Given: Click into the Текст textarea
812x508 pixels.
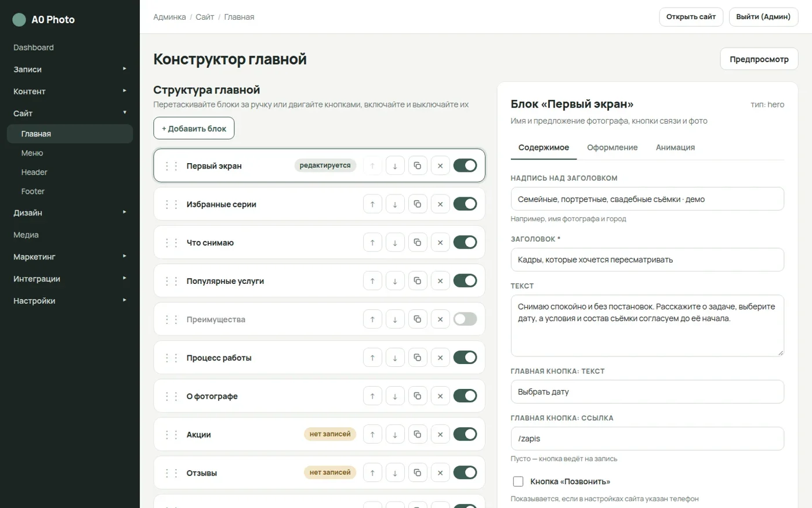Looking at the screenshot, I should [x=647, y=326].
